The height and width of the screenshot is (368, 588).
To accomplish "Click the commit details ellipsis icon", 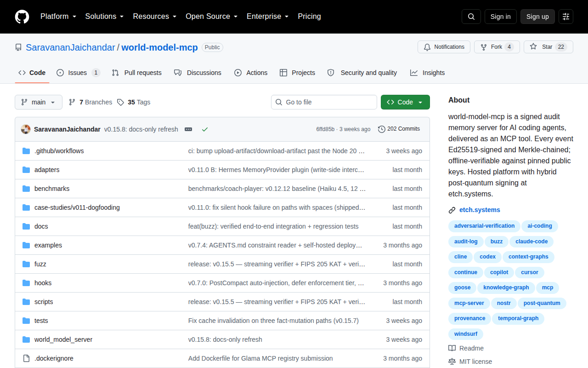I will click(x=188, y=129).
